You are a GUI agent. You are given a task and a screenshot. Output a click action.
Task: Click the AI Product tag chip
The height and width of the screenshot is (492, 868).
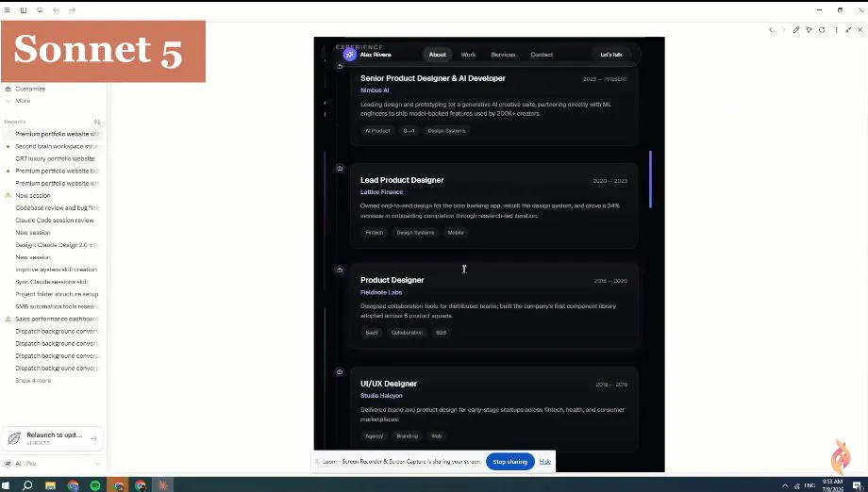[377, 131]
